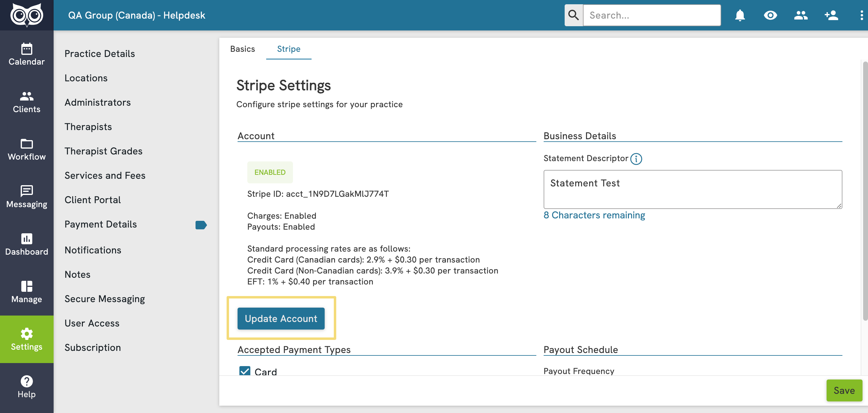Viewport: 868px width, 413px height.
Task: Click the Statement Descriptor text area
Action: [693, 189]
